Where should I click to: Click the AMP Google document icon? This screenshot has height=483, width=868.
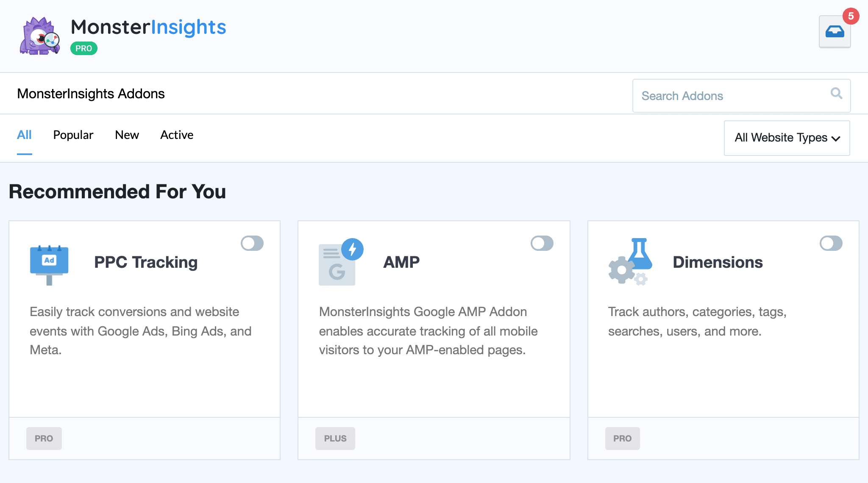click(x=341, y=262)
